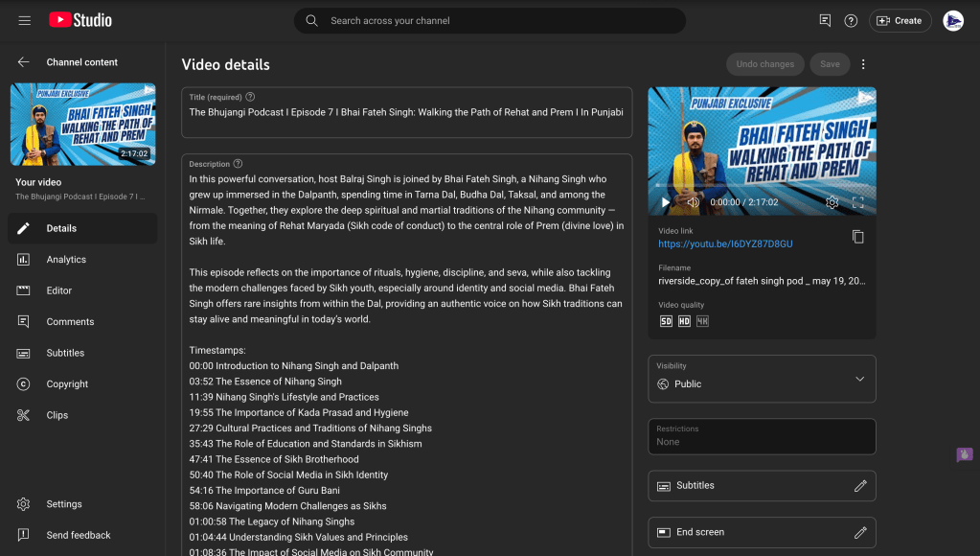
Task: Edit Subtitles using the pencil icon
Action: click(859, 486)
